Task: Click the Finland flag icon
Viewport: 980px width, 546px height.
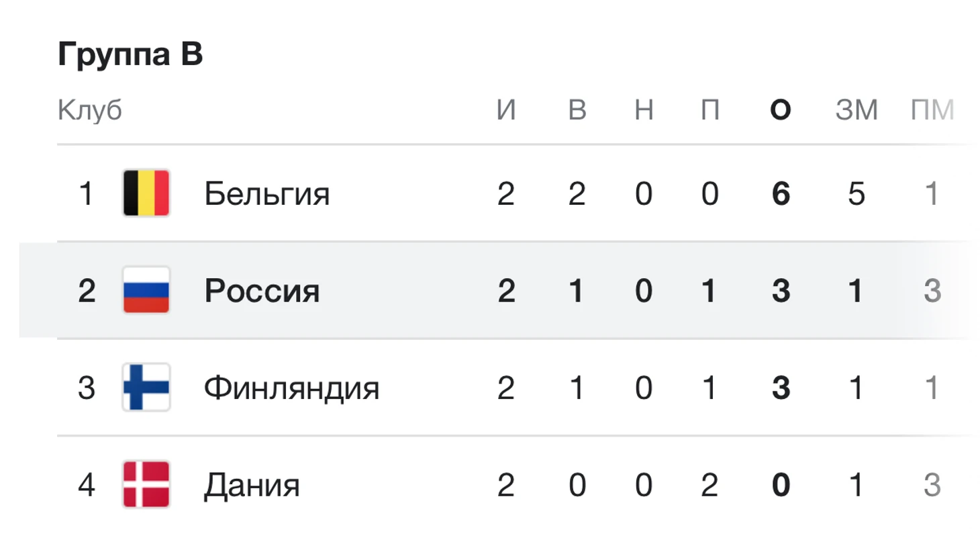Action: (146, 388)
